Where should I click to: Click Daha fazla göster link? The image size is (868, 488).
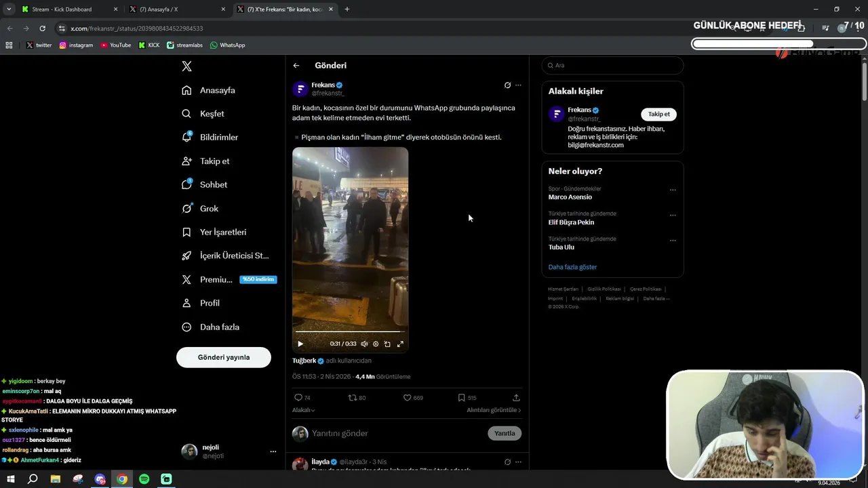(572, 267)
